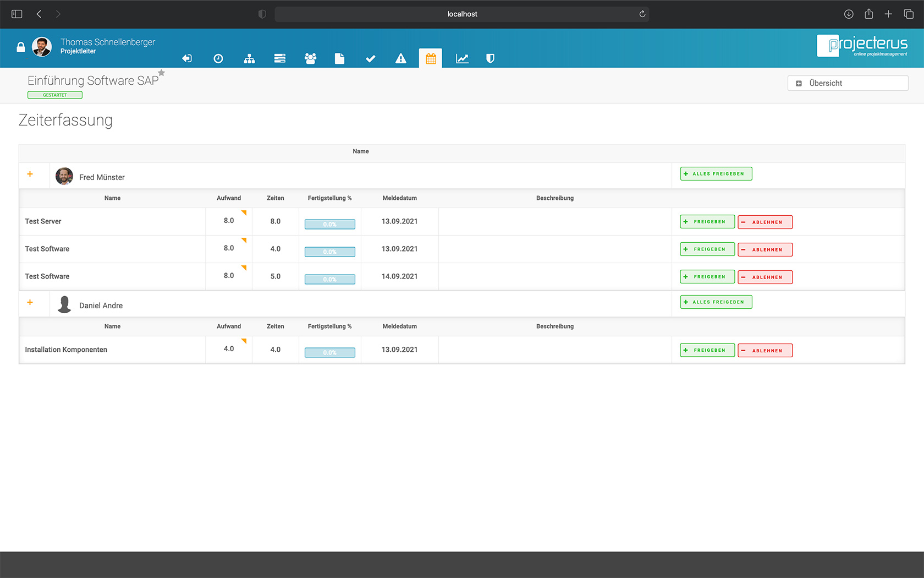This screenshot has height=578, width=924.
Task: Open the team members group icon
Action: tap(310, 58)
